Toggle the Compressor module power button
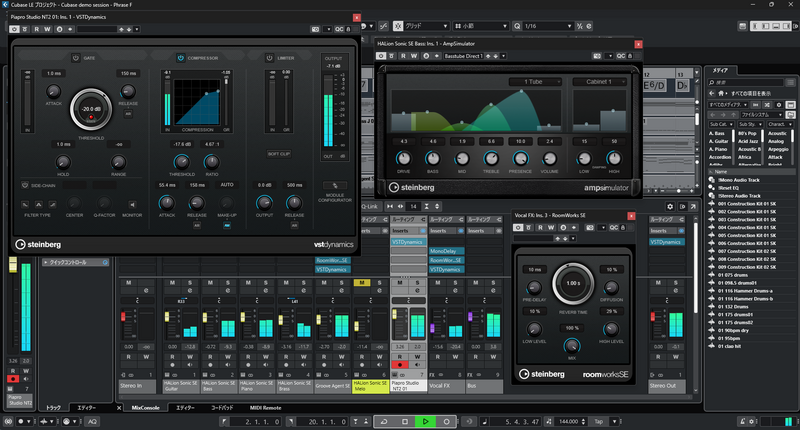Viewport: 800px width, 430px height. tap(181, 58)
